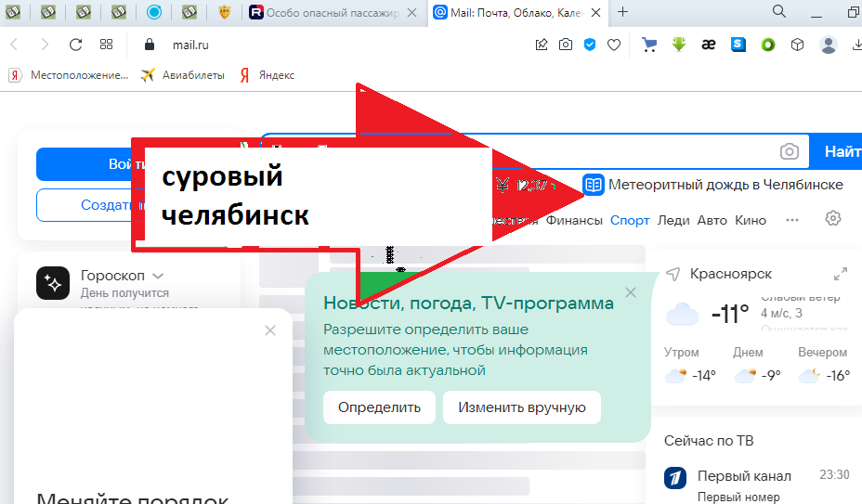Open the blue S extension icon
The image size is (862, 504).
tap(738, 45)
